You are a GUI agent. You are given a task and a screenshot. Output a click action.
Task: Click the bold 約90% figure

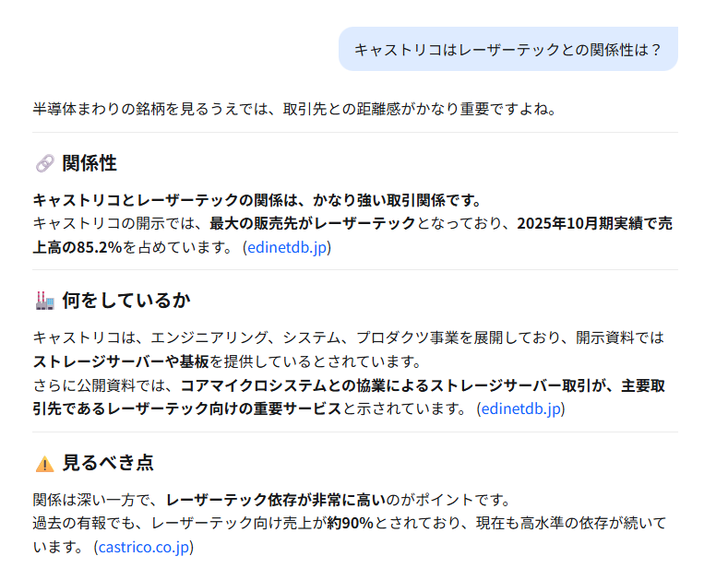tap(350, 524)
